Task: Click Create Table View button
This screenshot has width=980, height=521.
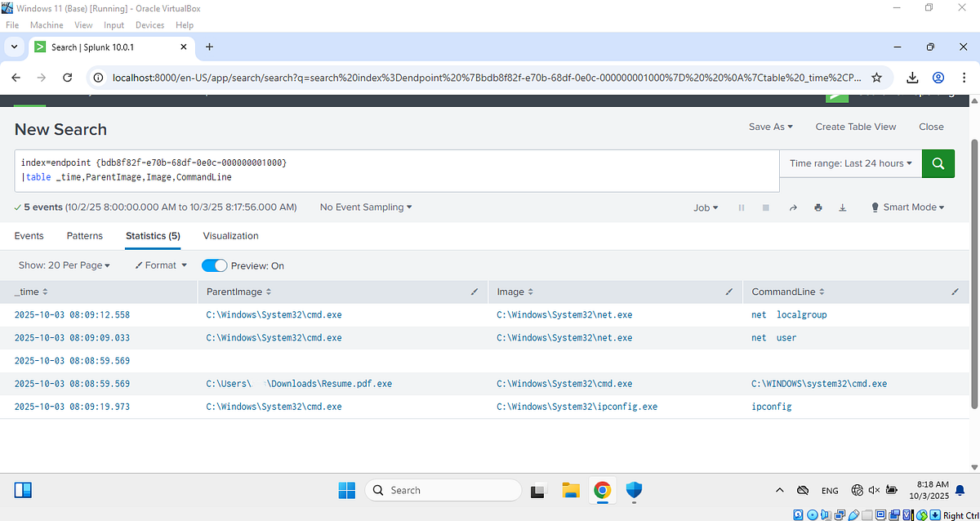Action: pos(856,127)
